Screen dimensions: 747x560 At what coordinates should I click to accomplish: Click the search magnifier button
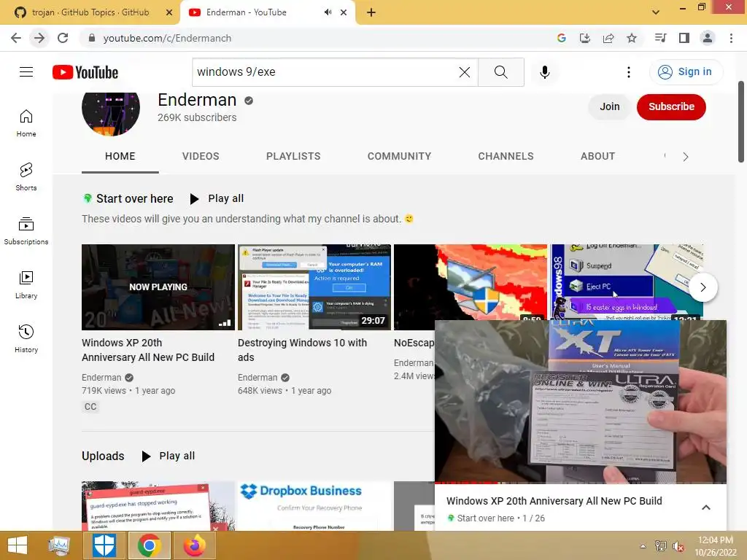pyautogui.click(x=500, y=72)
